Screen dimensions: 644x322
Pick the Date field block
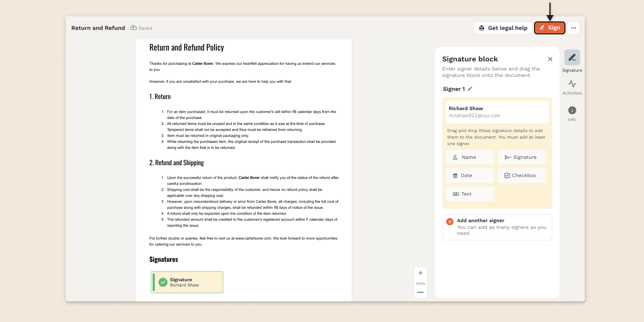click(x=470, y=176)
